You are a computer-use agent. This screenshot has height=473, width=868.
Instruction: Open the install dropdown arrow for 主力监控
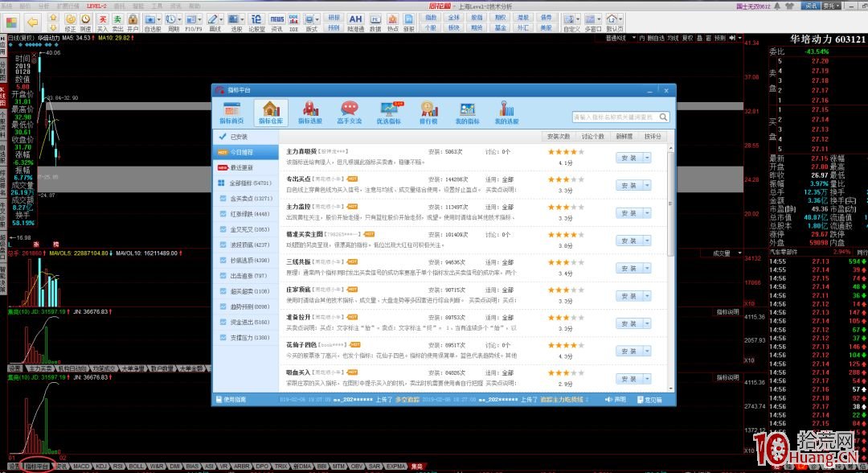pyautogui.click(x=646, y=213)
